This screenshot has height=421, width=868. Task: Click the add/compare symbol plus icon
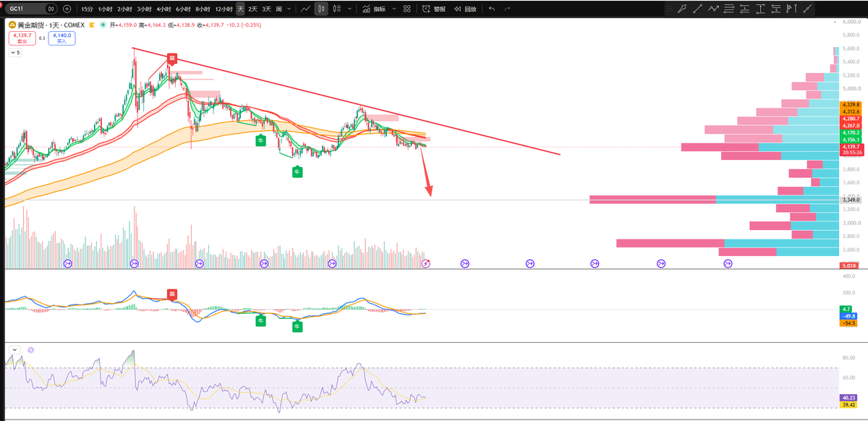pyautogui.click(x=67, y=9)
